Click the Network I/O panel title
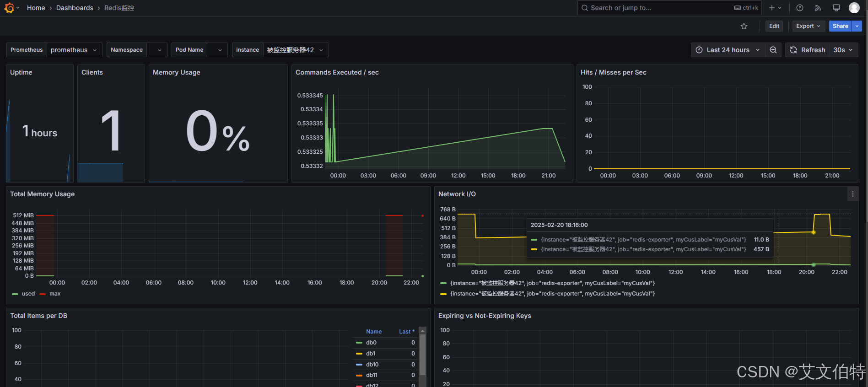Screen dimensions: 868x387 coord(457,194)
